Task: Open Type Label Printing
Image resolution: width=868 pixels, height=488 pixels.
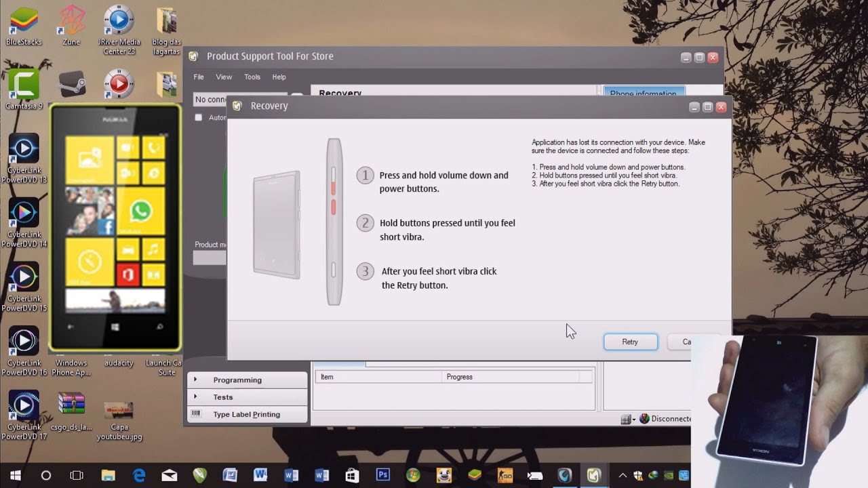Action: [x=247, y=414]
